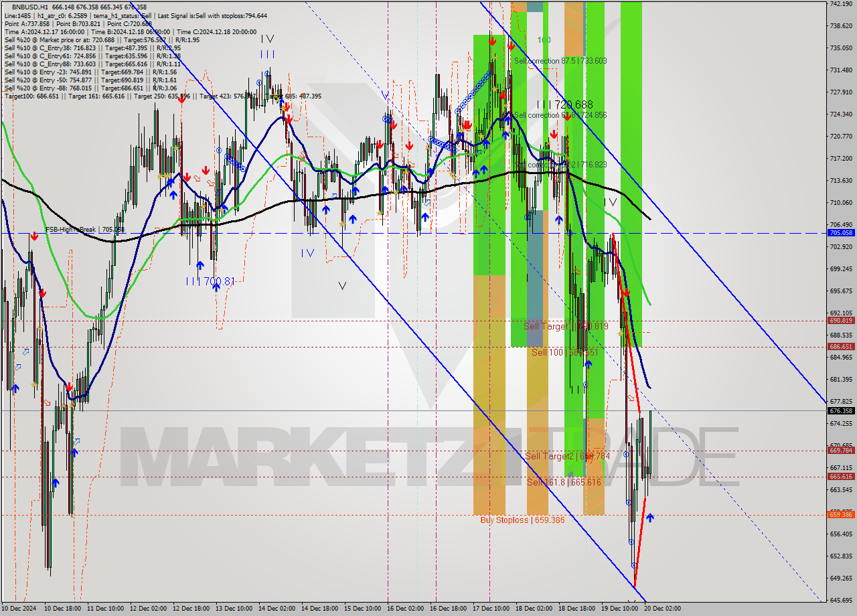Click the red 665.616 price tag on axis
Image resolution: width=857 pixels, height=616 pixels.
pyautogui.click(x=841, y=477)
